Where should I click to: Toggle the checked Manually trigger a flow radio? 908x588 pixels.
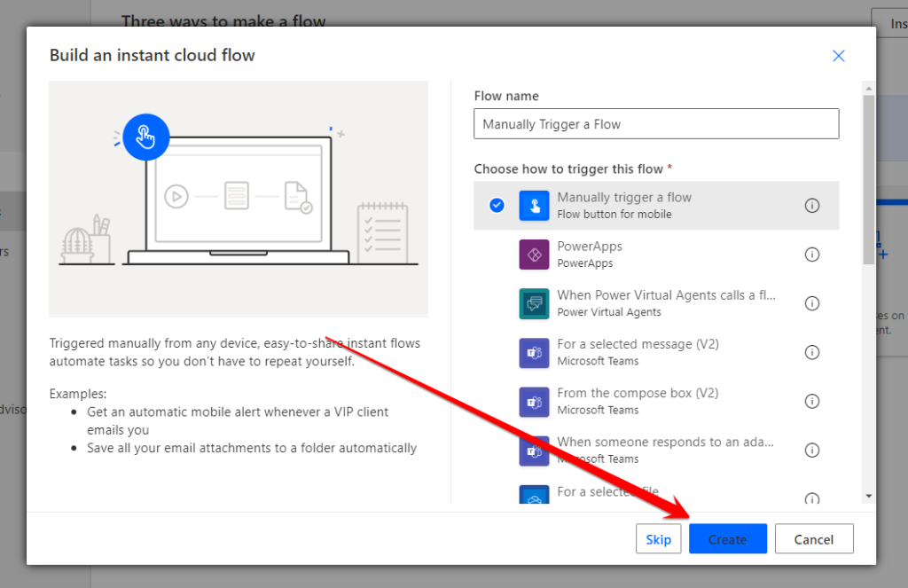497,205
